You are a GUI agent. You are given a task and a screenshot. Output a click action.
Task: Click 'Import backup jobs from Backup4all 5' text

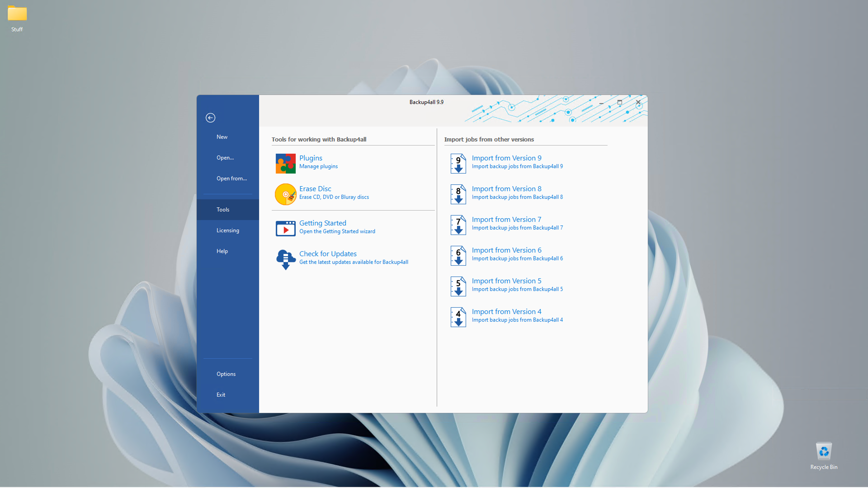(x=517, y=289)
